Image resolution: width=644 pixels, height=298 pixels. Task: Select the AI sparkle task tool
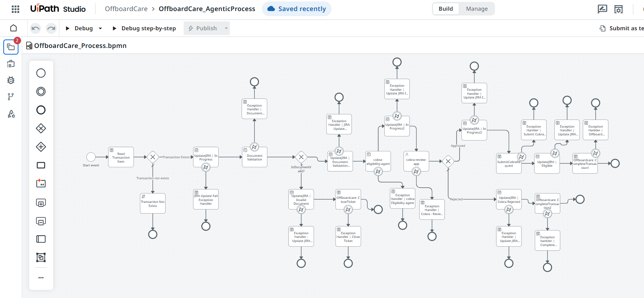(41, 183)
